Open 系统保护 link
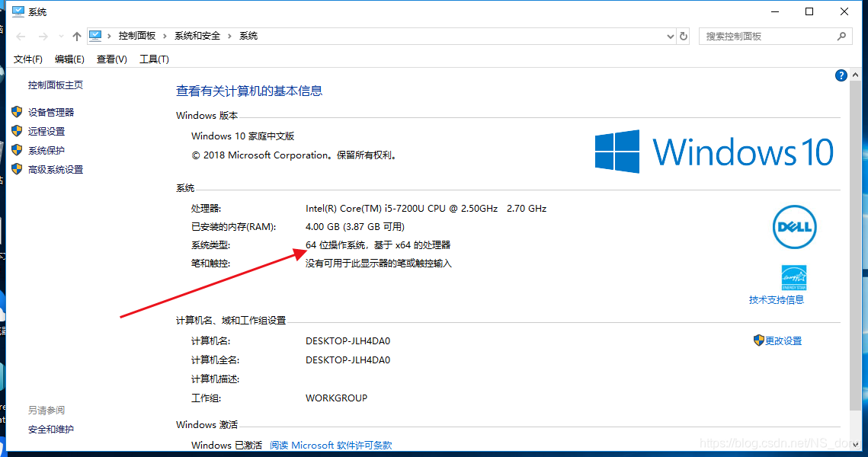This screenshot has width=868, height=457. coord(46,151)
